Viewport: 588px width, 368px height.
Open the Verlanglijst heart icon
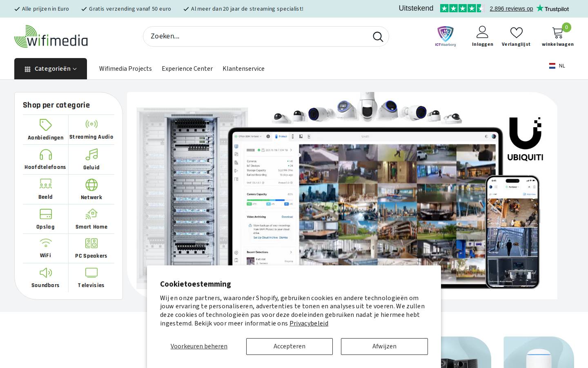517,32
